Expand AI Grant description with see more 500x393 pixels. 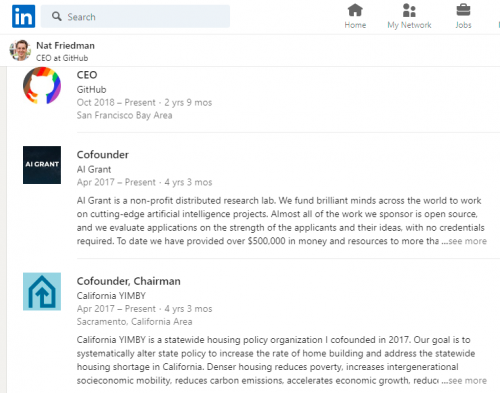point(467,241)
